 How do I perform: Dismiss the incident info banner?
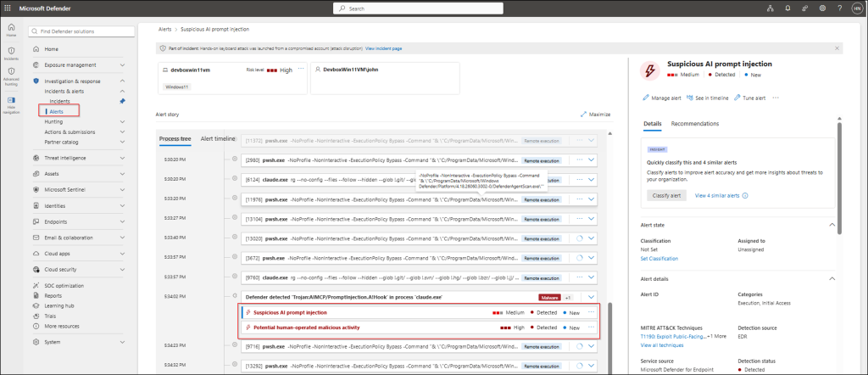pyautogui.click(x=837, y=48)
